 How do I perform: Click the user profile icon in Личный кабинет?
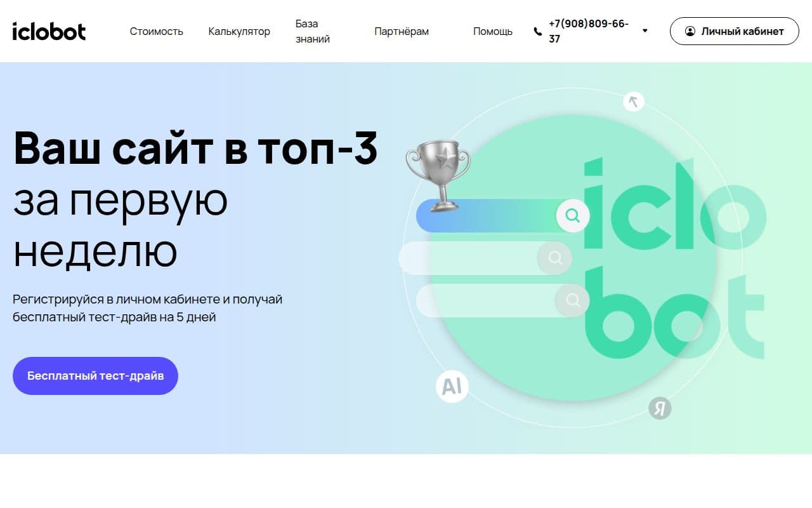tap(690, 31)
